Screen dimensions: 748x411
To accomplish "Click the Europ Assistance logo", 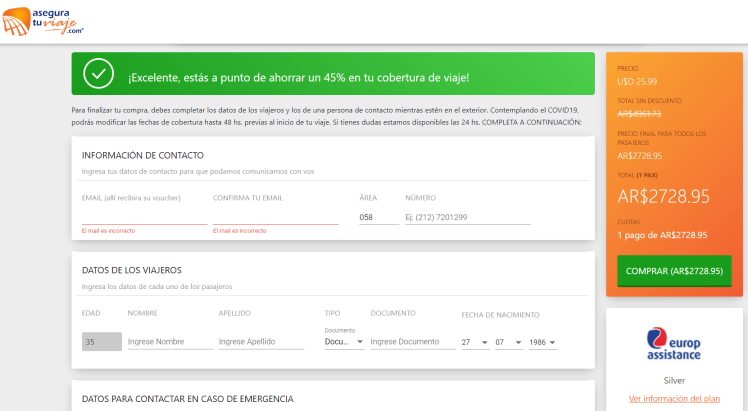I will click(x=674, y=343).
